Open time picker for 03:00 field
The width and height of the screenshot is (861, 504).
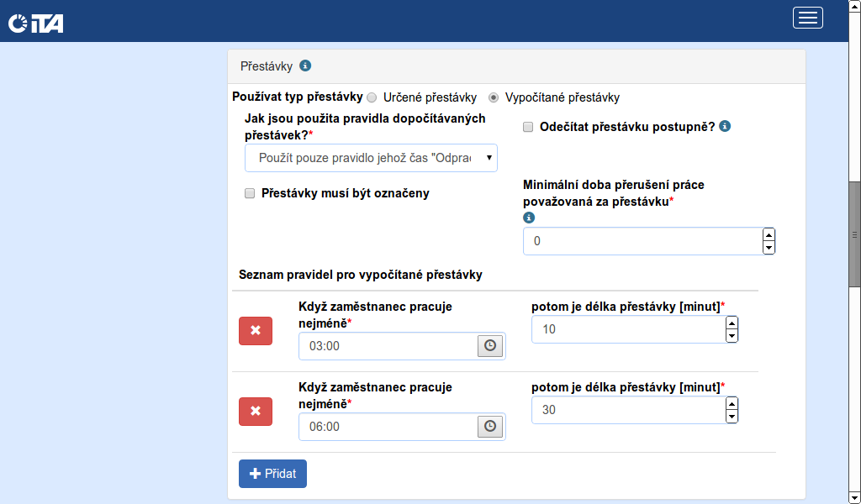pos(490,345)
